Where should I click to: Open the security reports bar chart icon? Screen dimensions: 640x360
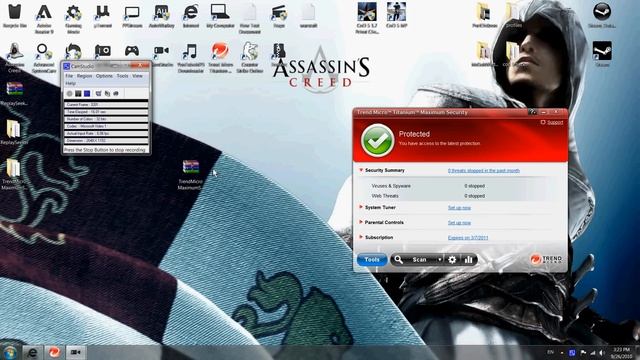click(468, 260)
